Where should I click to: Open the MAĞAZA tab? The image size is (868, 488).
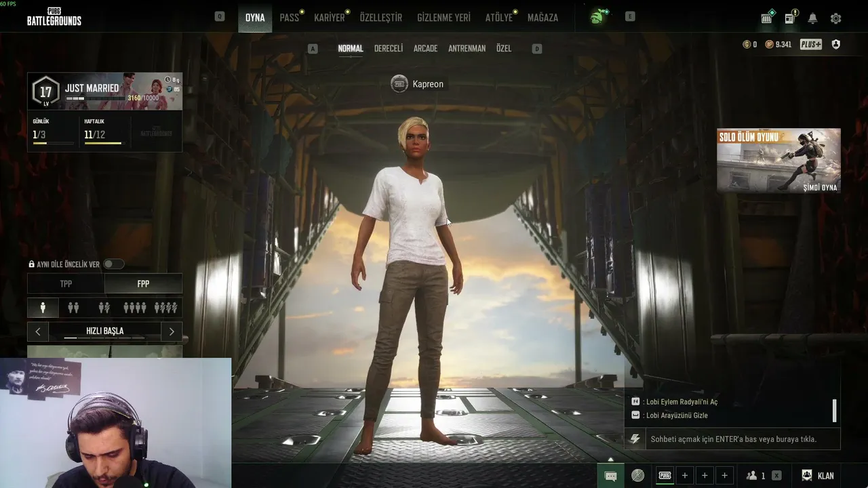tap(543, 18)
